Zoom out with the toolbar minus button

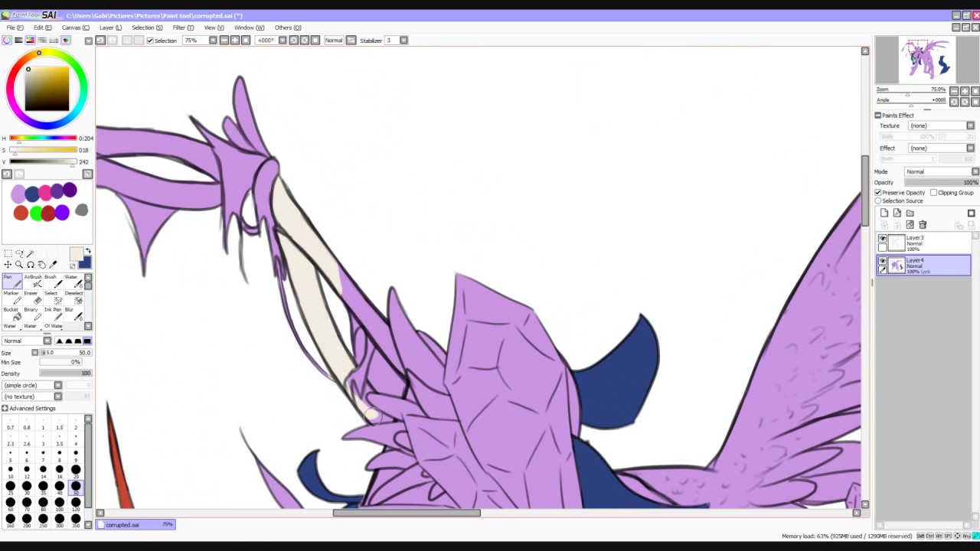[x=224, y=41]
